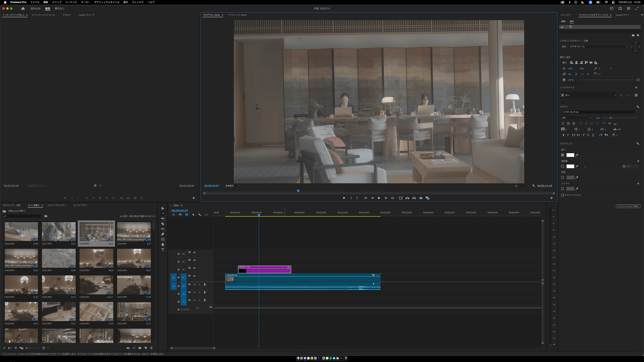Open the ヒラギノ丸ゴ Pro font dropdown
The image size is (644, 362).
click(599, 112)
